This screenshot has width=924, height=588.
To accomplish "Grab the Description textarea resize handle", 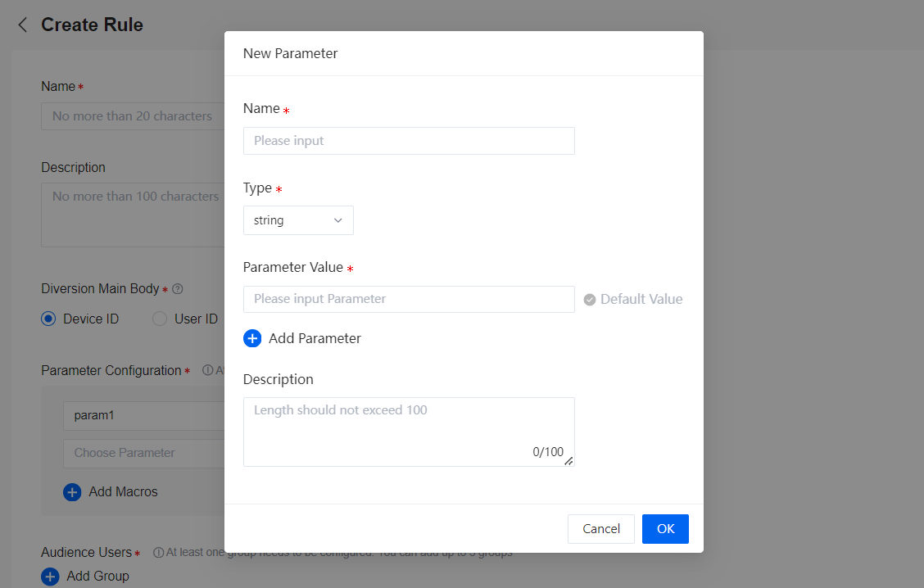I will coord(568,461).
